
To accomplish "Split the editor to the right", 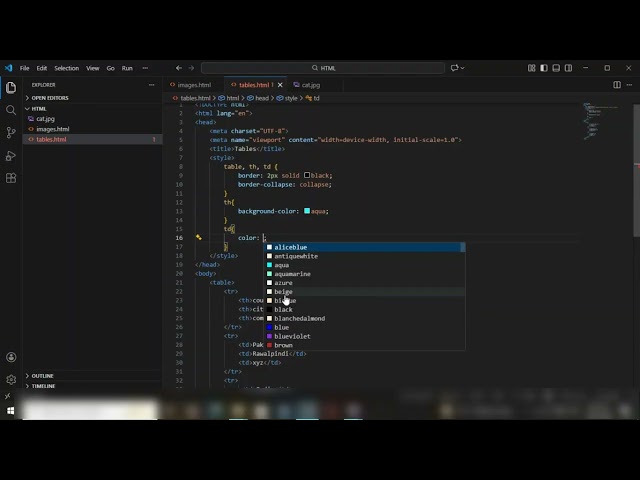I will click(617, 84).
